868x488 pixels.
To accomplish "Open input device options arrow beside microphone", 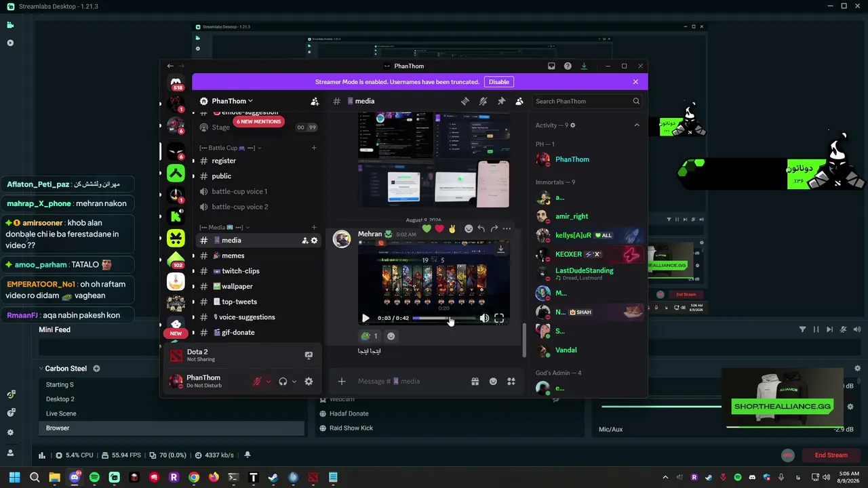I will pyautogui.click(x=269, y=382).
